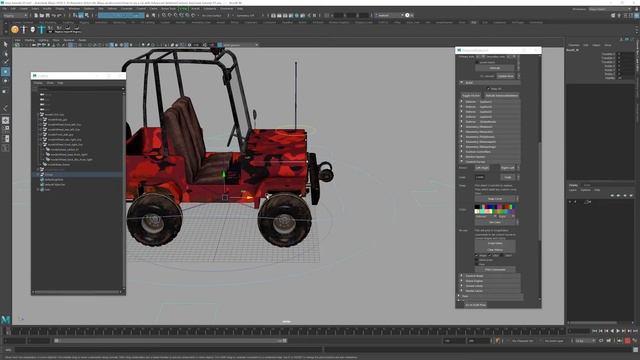Switch to the Rotate tool

(5, 81)
